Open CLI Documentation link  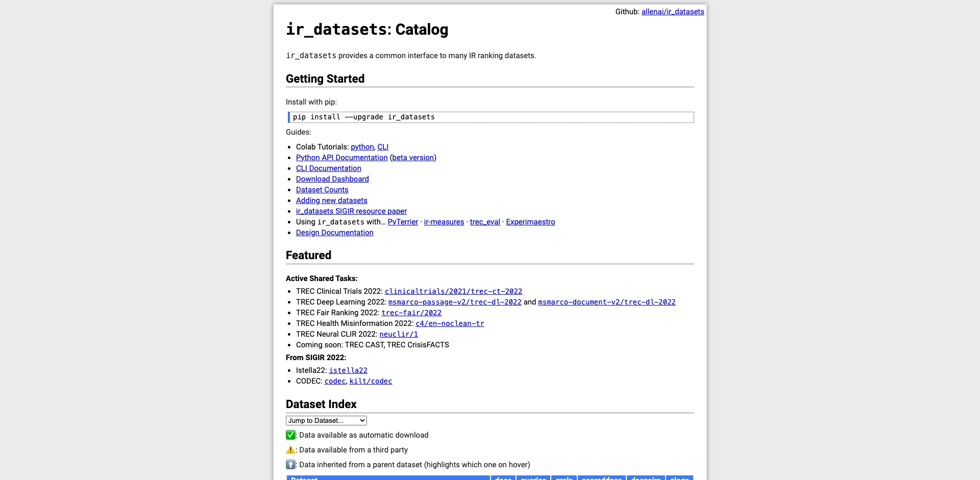point(329,168)
